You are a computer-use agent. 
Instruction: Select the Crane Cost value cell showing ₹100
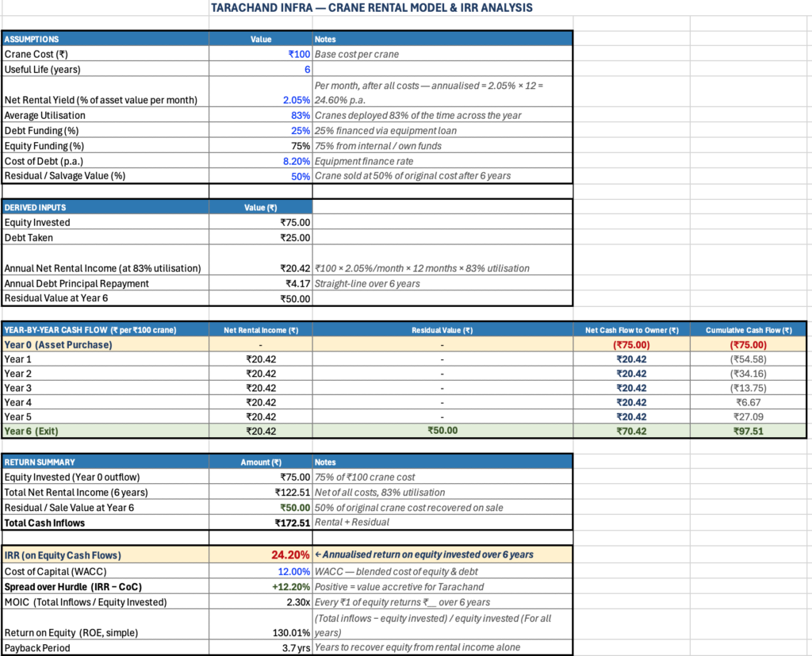pos(298,55)
